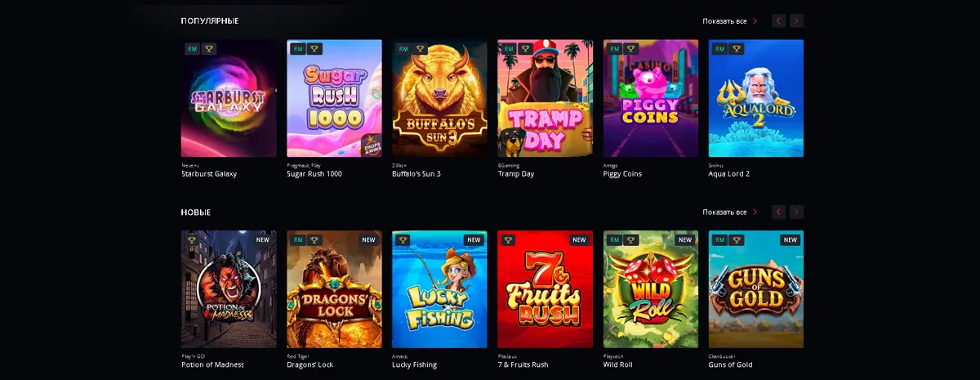Open the Tramp Day game thumbnail
This screenshot has height=380, width=980.
coord(545,98)
